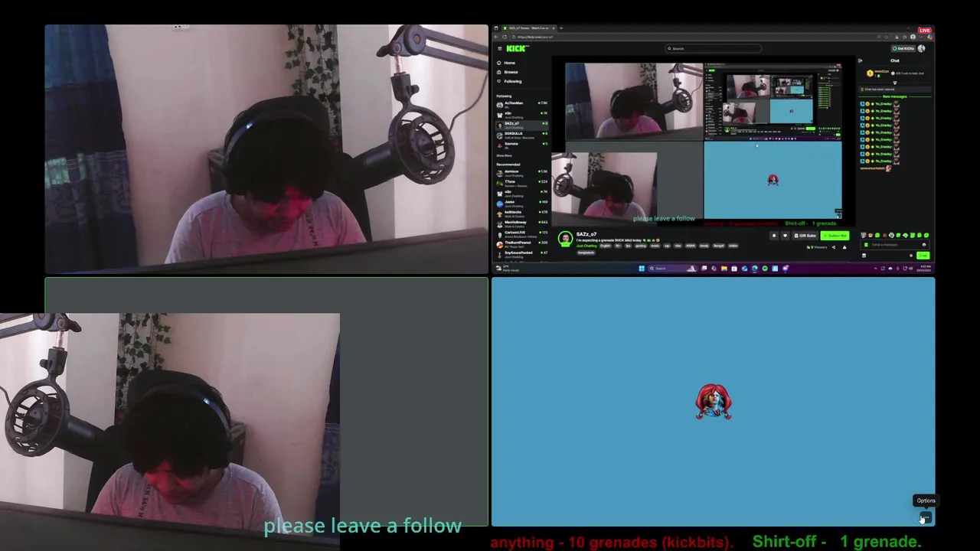The width and height of the screenshot is (980, 551).
Task: Click the Gift Subs button
Action: pyautogui.click(x=805, y=236)
